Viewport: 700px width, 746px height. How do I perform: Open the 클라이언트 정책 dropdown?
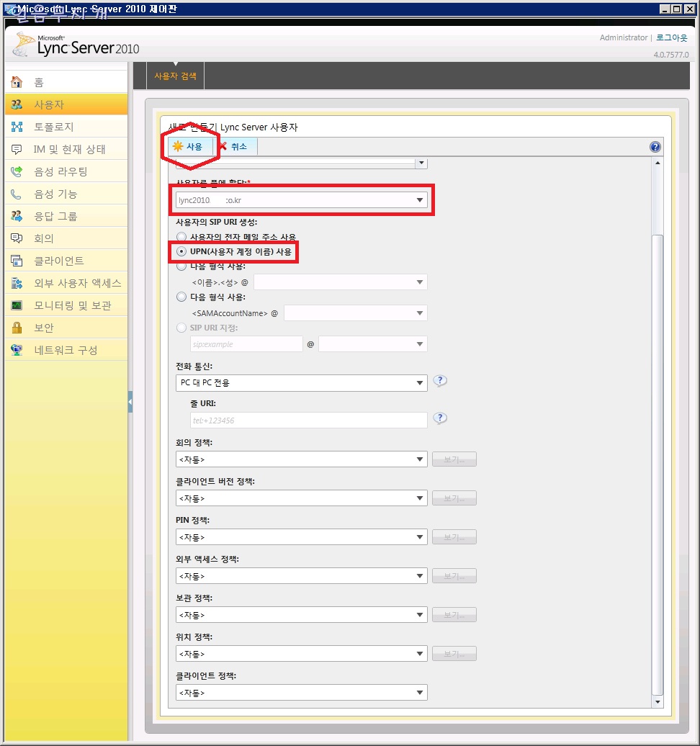(x=302, y=693)
